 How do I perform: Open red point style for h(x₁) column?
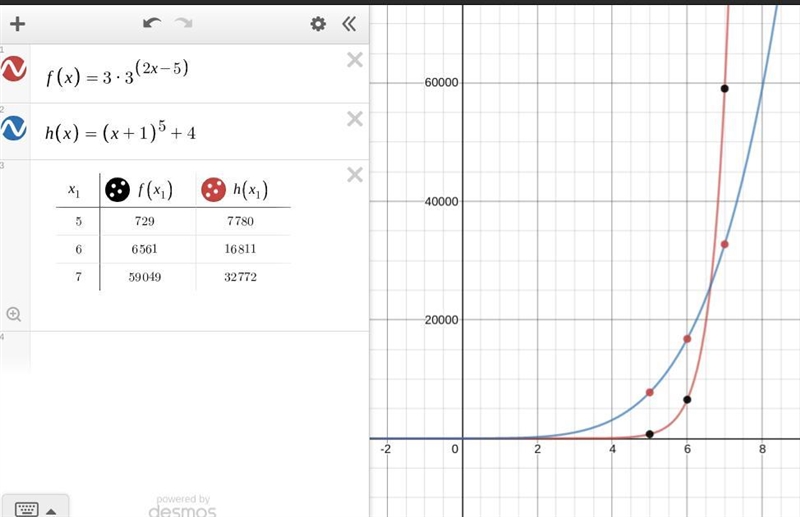point(213,190)
